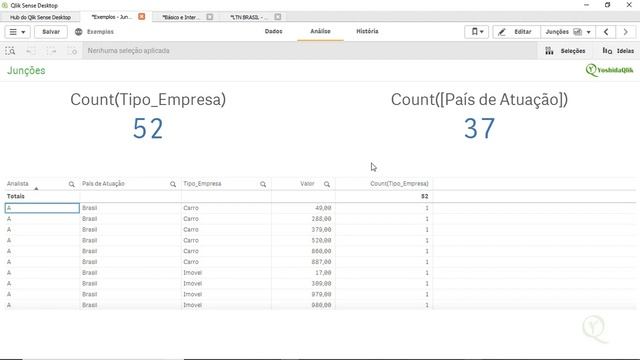Image resolution: width=640 pixels, height=360 pixels.
Task: Search in the Tipo_Empresa column
Action: click(263, 184)
